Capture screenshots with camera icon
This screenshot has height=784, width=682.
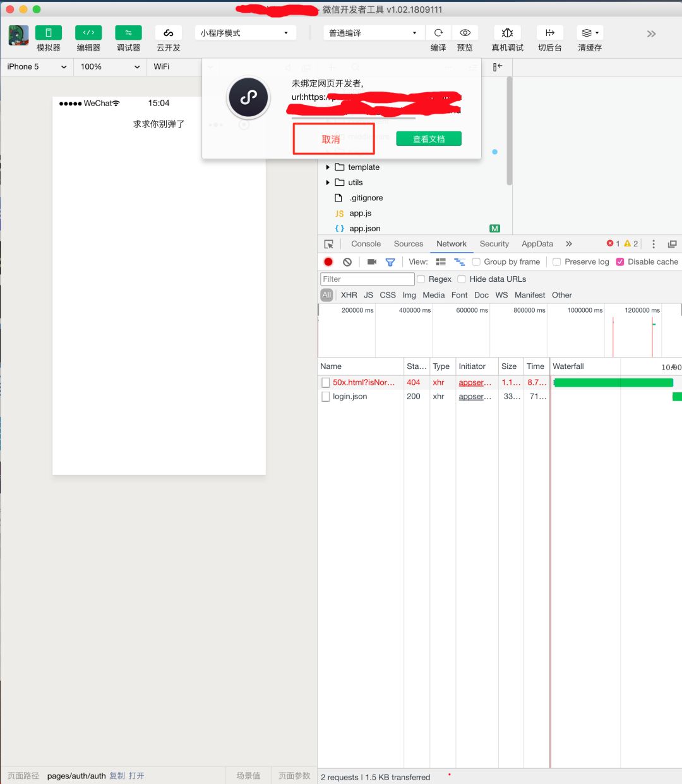(372, 262)
